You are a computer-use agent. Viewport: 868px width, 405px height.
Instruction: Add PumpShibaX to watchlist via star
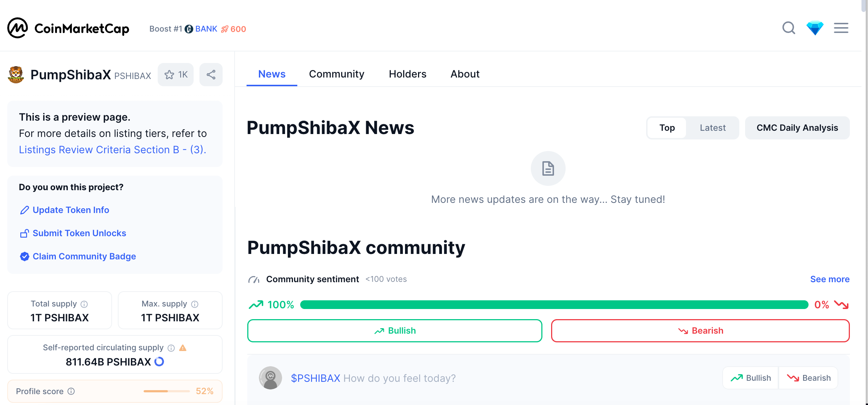click(176, 75)
